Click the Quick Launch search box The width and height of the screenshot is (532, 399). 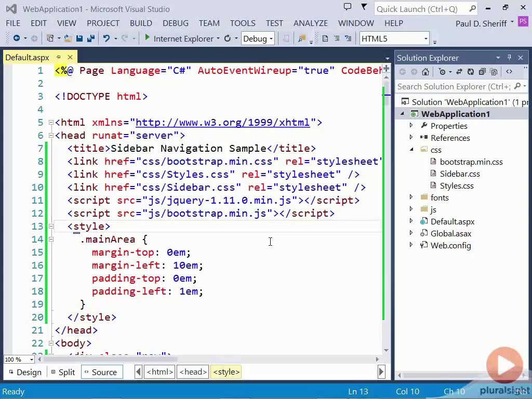coord(426,9)
